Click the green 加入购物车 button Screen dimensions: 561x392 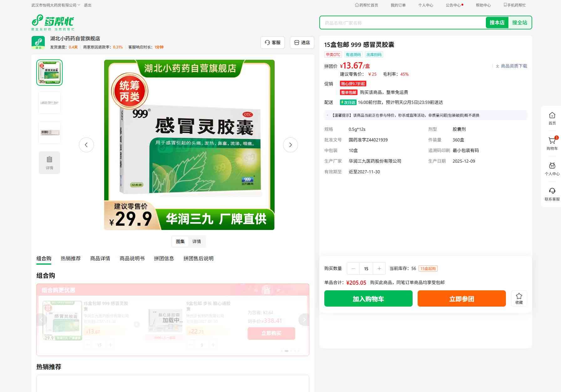click(368, 298)
